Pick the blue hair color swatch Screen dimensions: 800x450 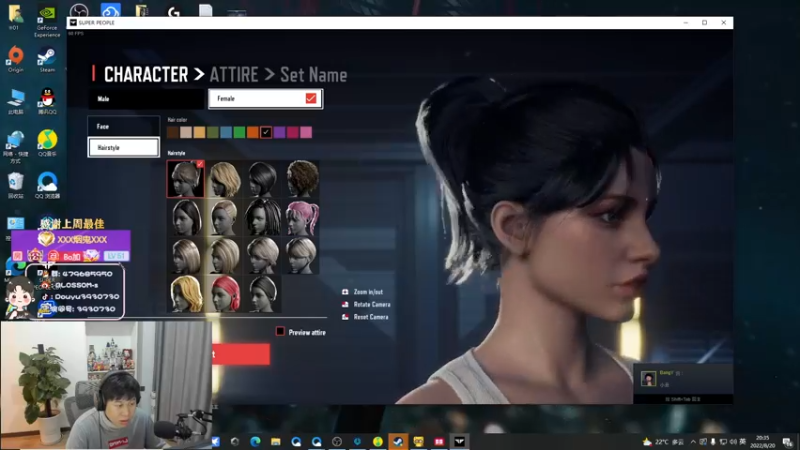pyautogui.click(x=226, y=133)
